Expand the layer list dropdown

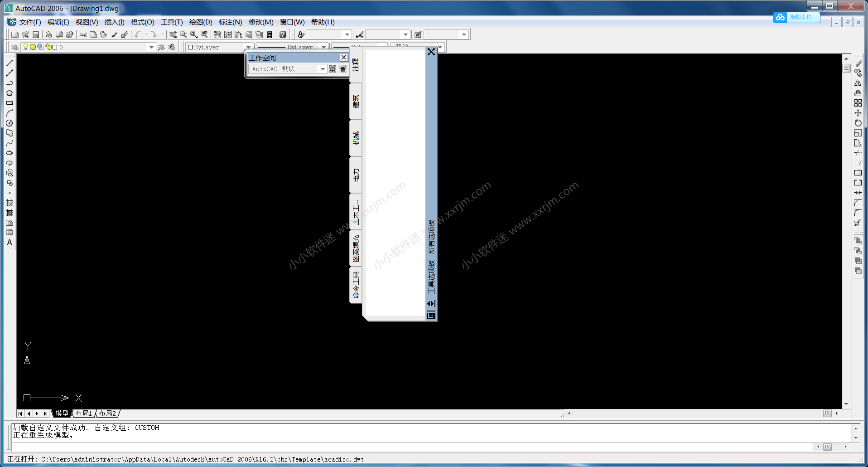151,47
